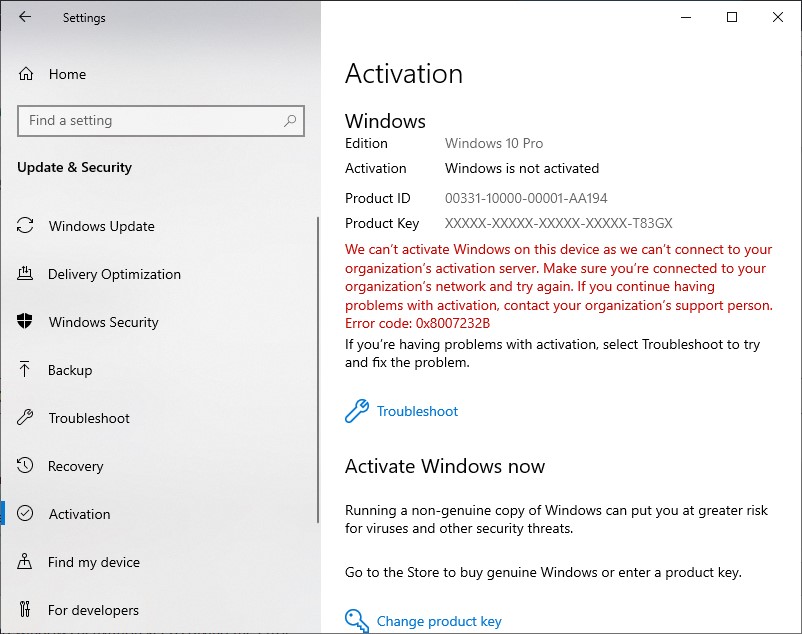Focus the Find a setting search box

pyautogui.click(x=161, y=121)
